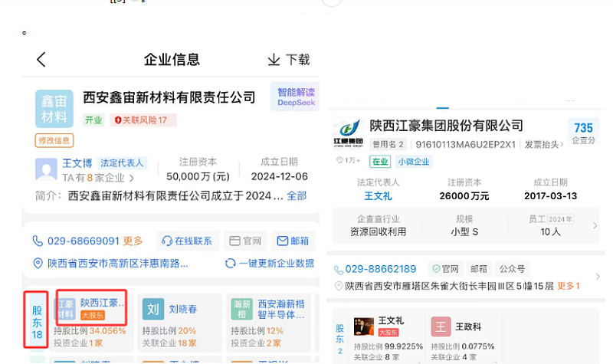The image size is (613, 364).
Task: Open the 公众号 tag
Action: point(512,269)
